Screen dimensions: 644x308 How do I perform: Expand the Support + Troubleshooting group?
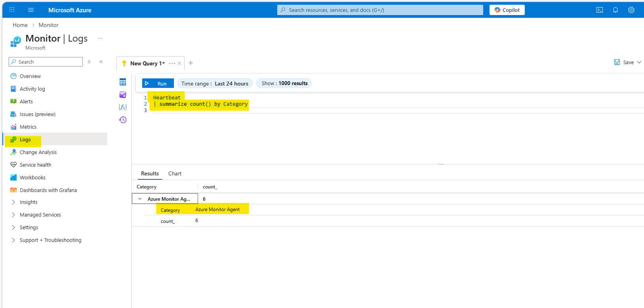(x=13, y=240)
